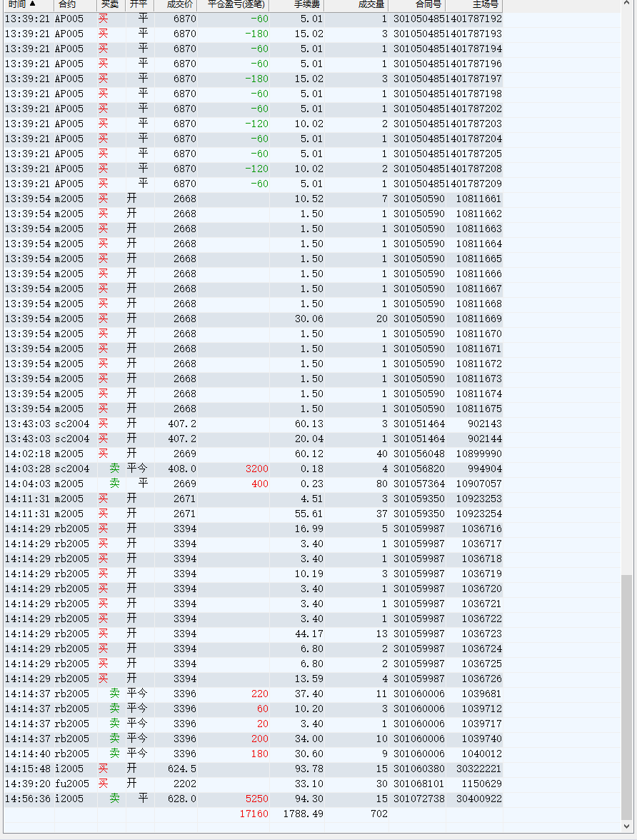The width and height of the screenshot is (637, 840).
Task: Click the 买卖 column header
Action: tap(110, 4)
